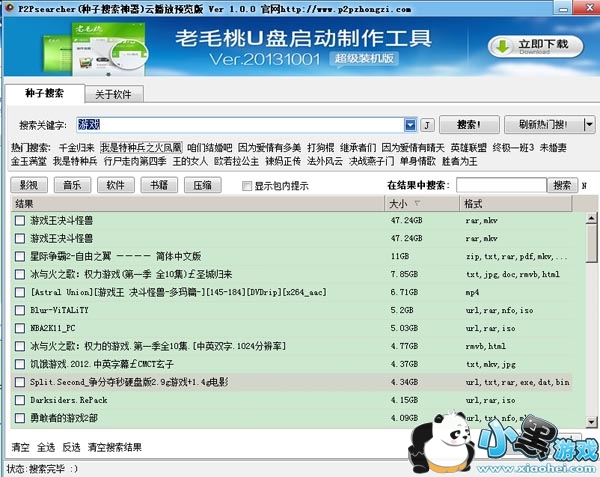Click the 反选 link
600x477 pixels.
coord(71,447)
